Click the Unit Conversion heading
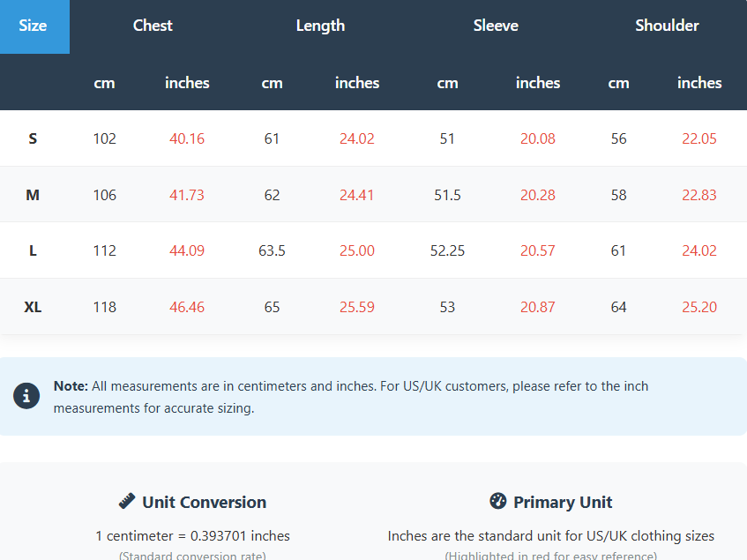This screenshot has height=560, width=747. pyautogui.click(x=204, y=503)
